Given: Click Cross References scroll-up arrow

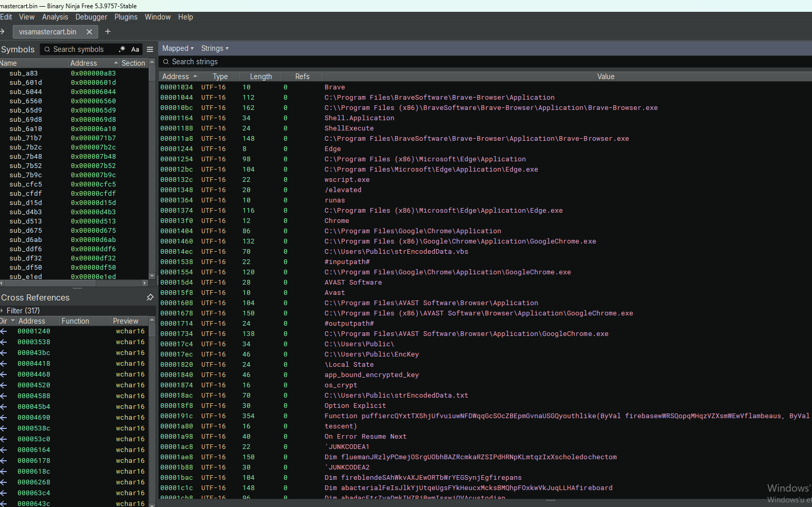Looking at the screenshot, I should click(x=152, y=320).
